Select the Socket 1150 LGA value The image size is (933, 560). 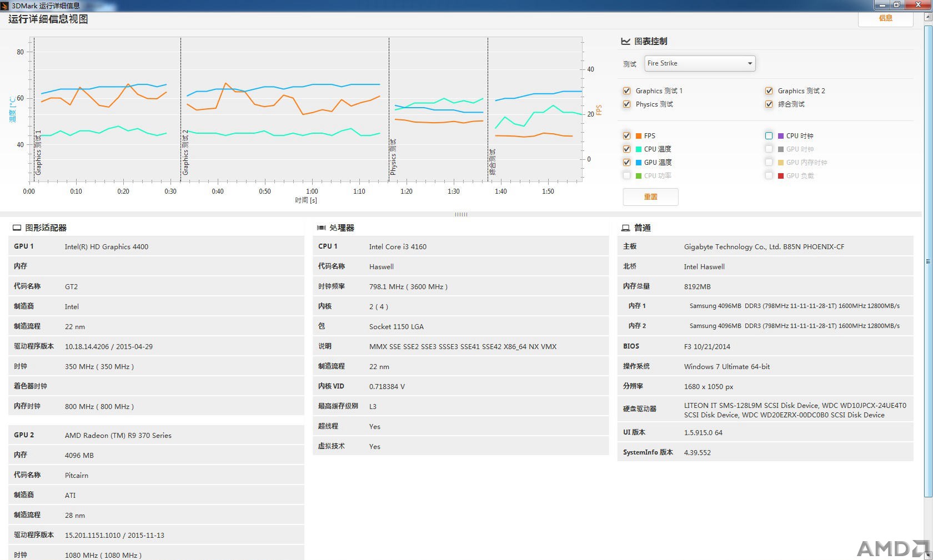397,327
